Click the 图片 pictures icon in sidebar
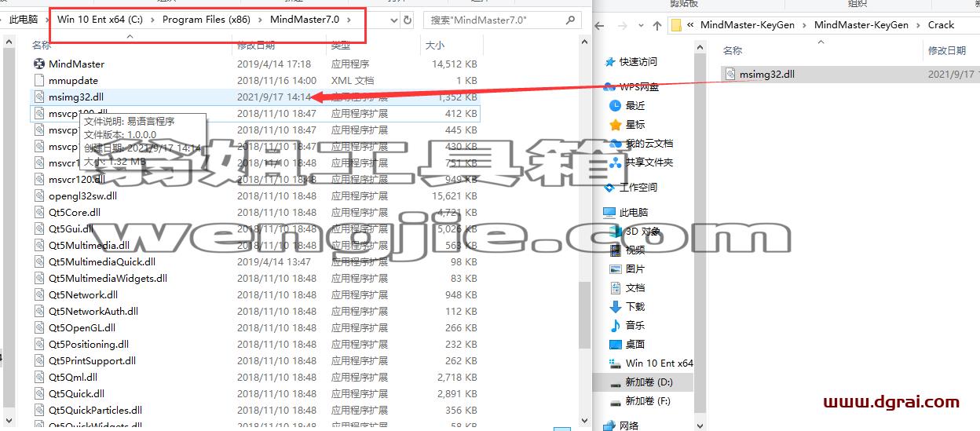Screen dimensions: 980x431 click(616, 268)
